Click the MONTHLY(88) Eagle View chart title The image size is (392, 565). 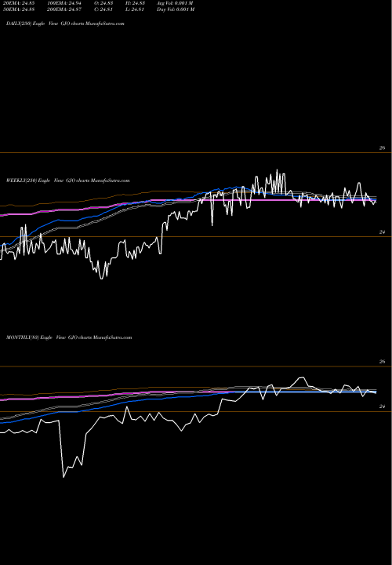pos(69,337)
